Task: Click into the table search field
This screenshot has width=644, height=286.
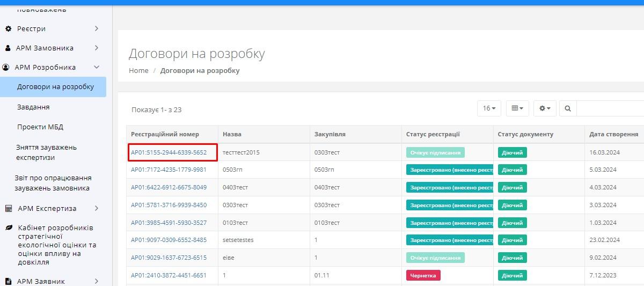Action: click(610, 108)
